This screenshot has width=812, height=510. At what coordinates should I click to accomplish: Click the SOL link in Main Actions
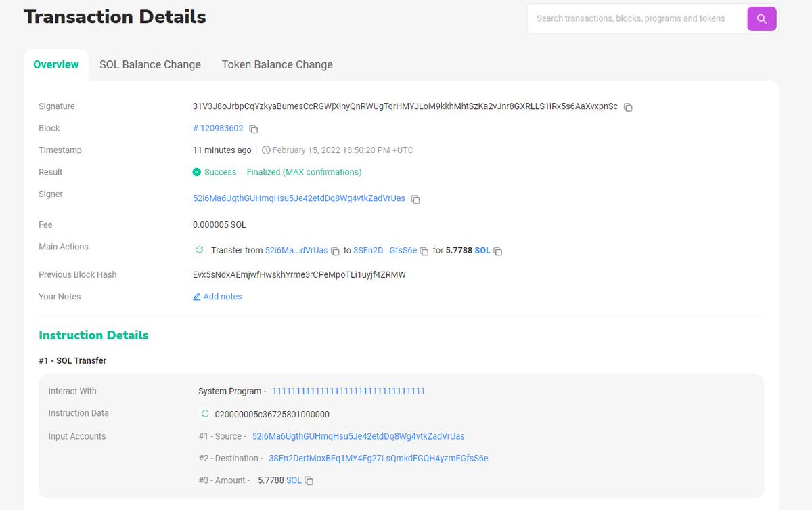pyautogui.click(x=482, y=250)
